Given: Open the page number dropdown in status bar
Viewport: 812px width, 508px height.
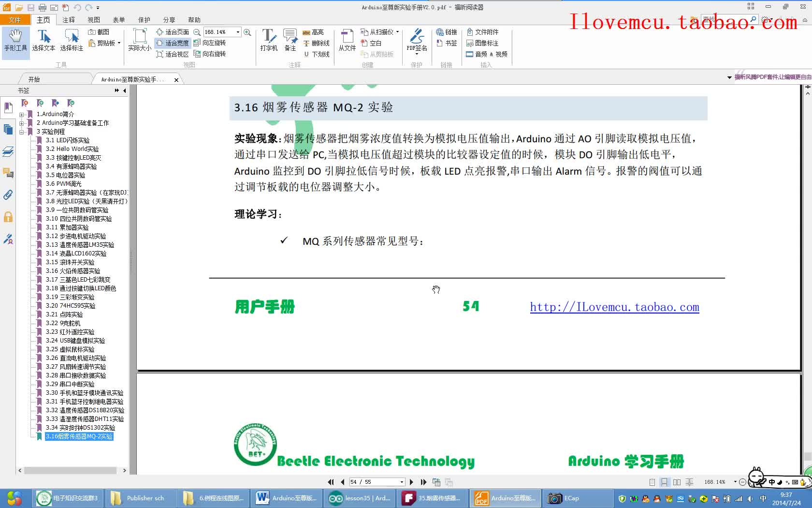Looking at the screenshot, I should click(x=402, y=482).
